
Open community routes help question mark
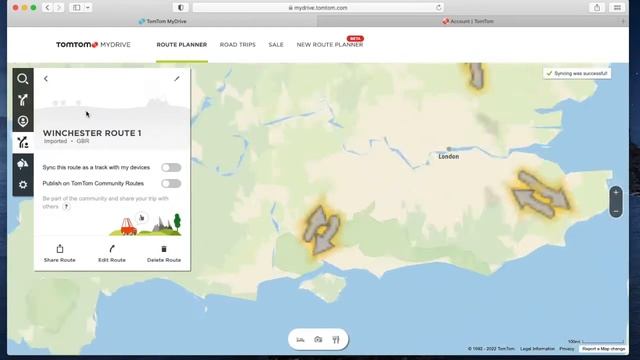66,207
